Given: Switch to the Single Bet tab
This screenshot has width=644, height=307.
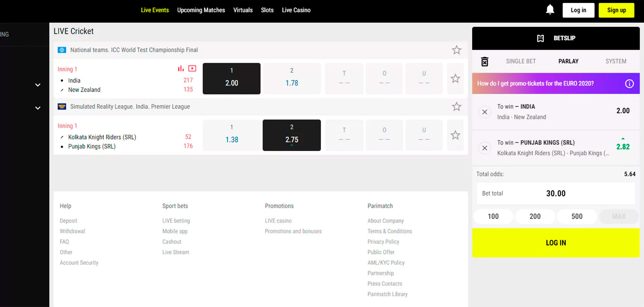Looking at the screenshot, I should pyautogui.click(x=521, y=61).
